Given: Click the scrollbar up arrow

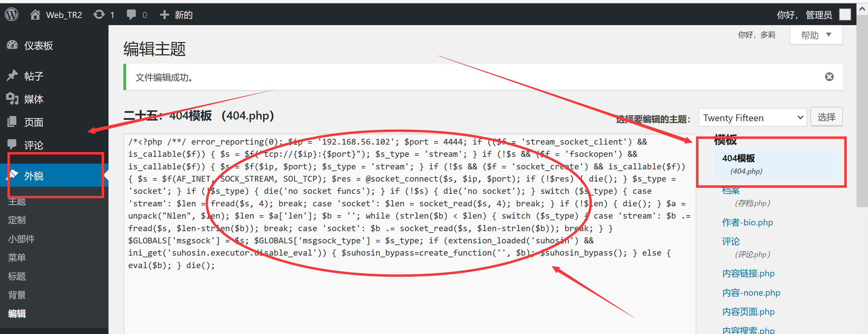Looking at the screenshot, I should pos(862,10).
